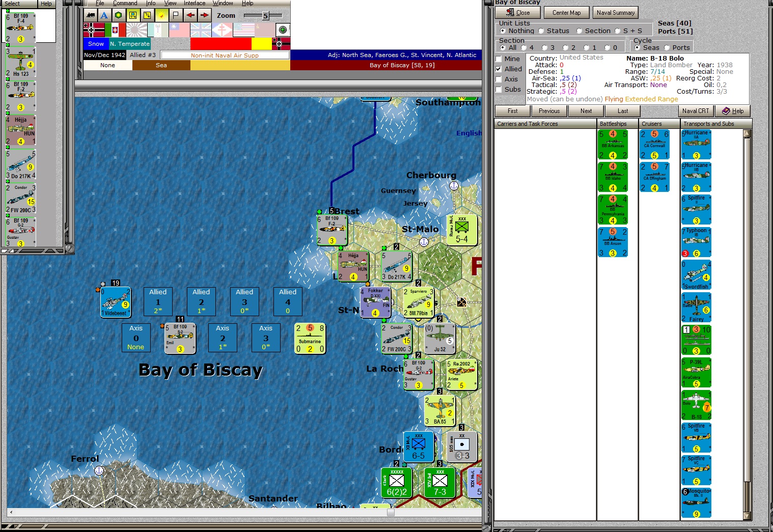Open the Info menu
The height and width of the screenshot is (532, 773).
coord(151,3)
